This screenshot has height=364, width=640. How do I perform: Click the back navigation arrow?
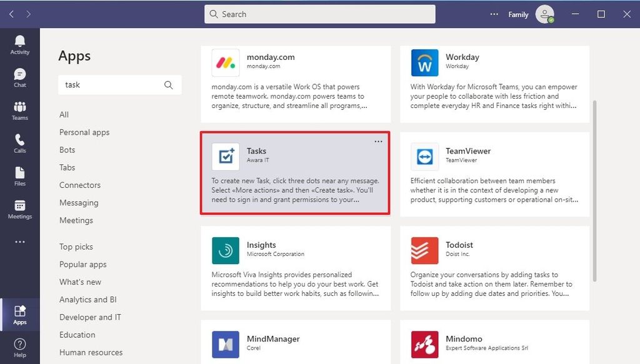(x=11, y=14)
